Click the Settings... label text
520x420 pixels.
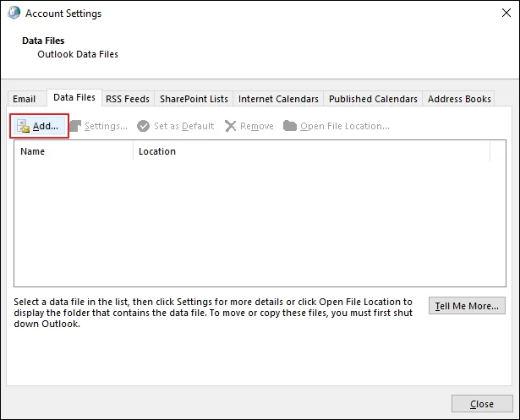[x=106, y=126]
